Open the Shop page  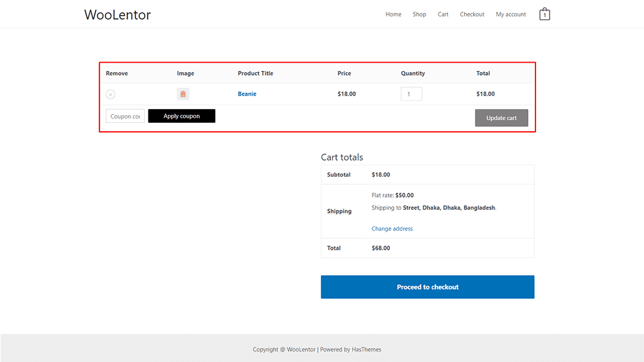pyautogui.click(x=419, y=14)
